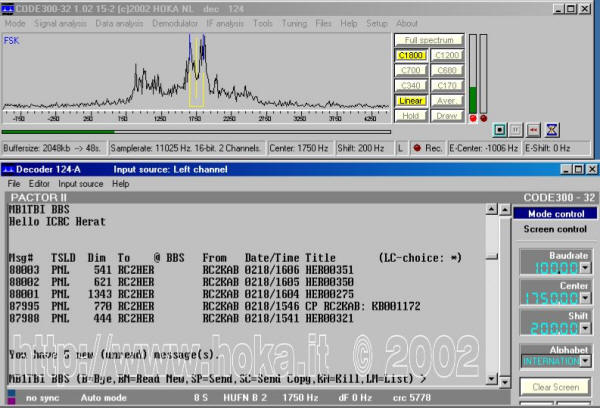
Task: Open the Data analysis menu
Action: 119,23
